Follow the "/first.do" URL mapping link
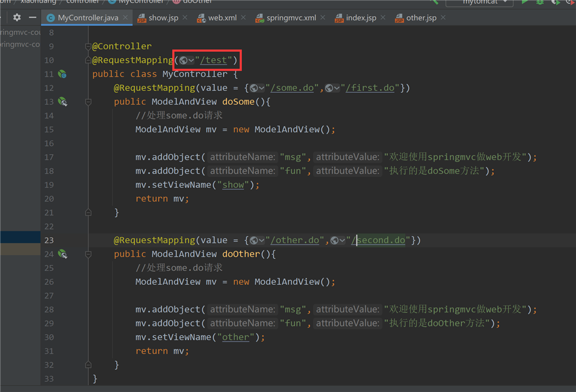This screenshot has height=392, width=576. pyautogui.click(x=370, y=88)
